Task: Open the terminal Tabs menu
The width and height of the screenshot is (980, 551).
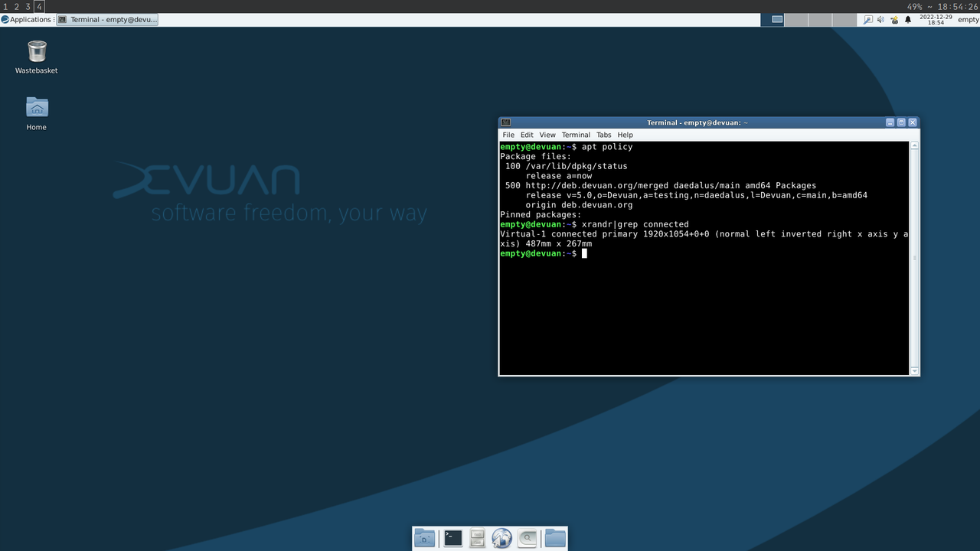Action: click(604, 135)
